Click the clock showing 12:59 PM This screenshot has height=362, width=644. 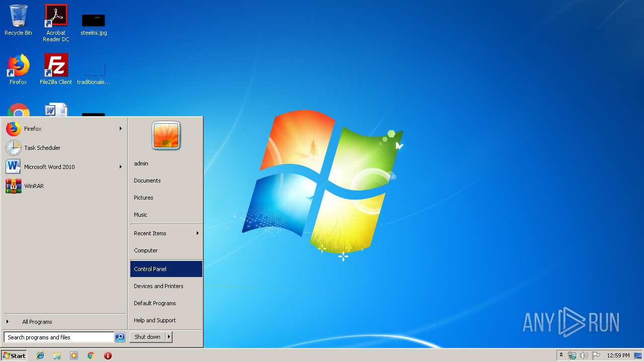(618, 355)
